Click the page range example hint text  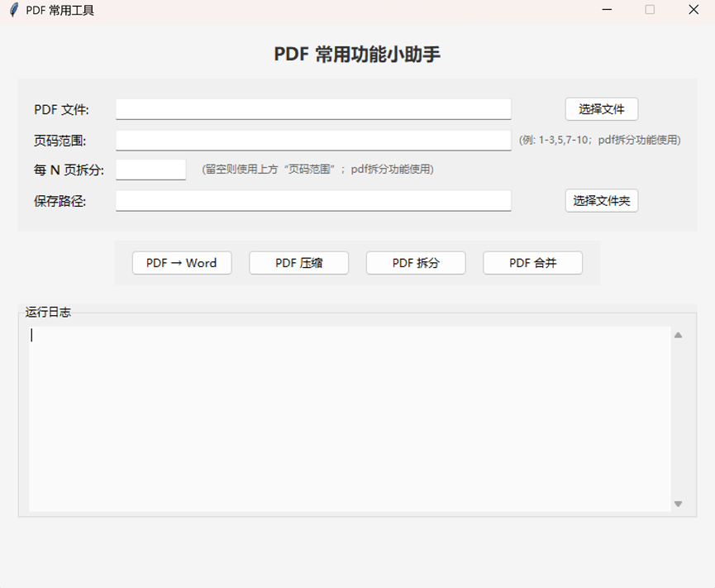[599, 140]
